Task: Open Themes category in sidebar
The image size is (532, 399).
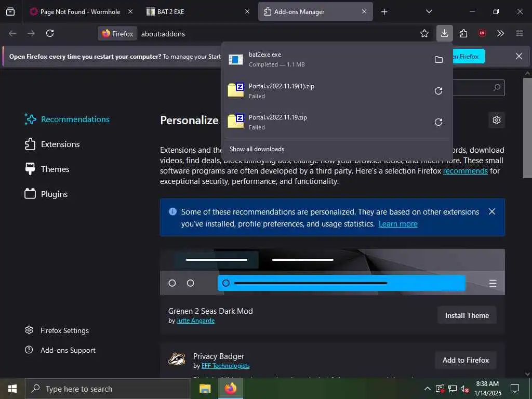Action: (47, 169)
